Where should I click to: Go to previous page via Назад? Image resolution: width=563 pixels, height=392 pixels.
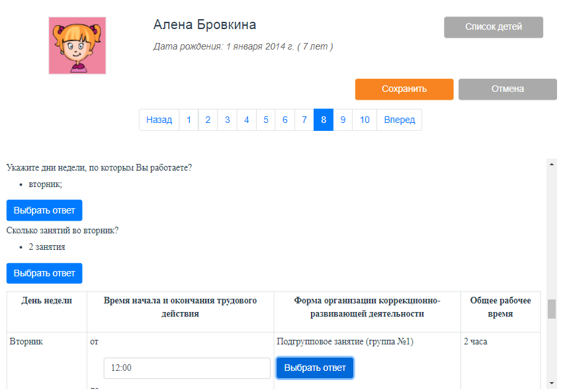159,120
